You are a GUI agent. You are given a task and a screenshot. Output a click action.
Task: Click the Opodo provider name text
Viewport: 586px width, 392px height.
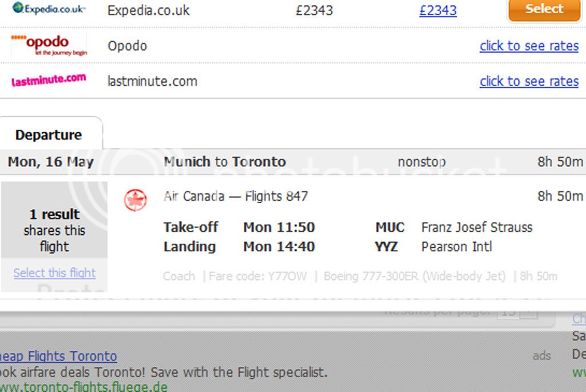(x=128, y=46)
